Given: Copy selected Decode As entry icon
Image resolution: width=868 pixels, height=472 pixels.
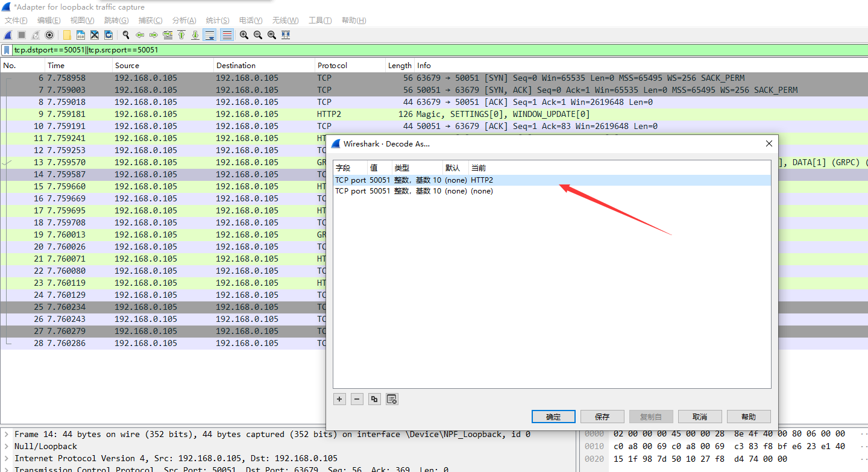Looking at the screenshot, I should click(374, 399).
